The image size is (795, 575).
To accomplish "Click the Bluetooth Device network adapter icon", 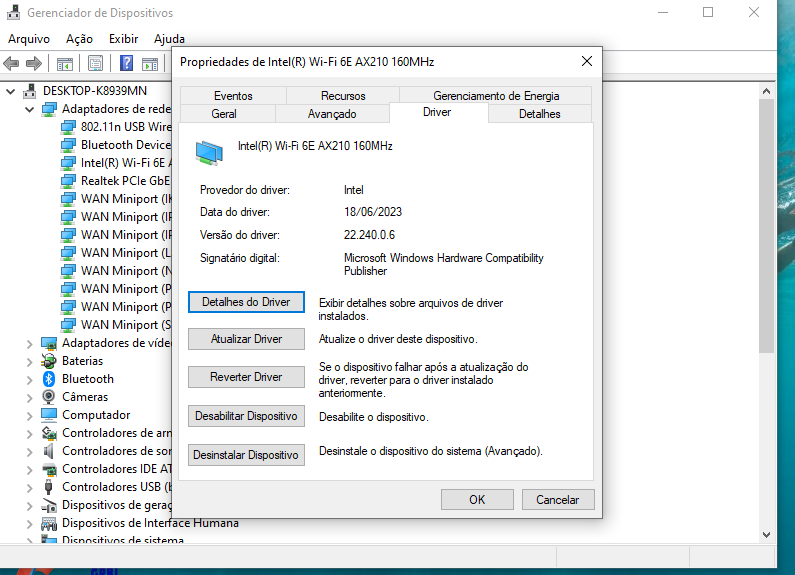I will pos(68,145).
